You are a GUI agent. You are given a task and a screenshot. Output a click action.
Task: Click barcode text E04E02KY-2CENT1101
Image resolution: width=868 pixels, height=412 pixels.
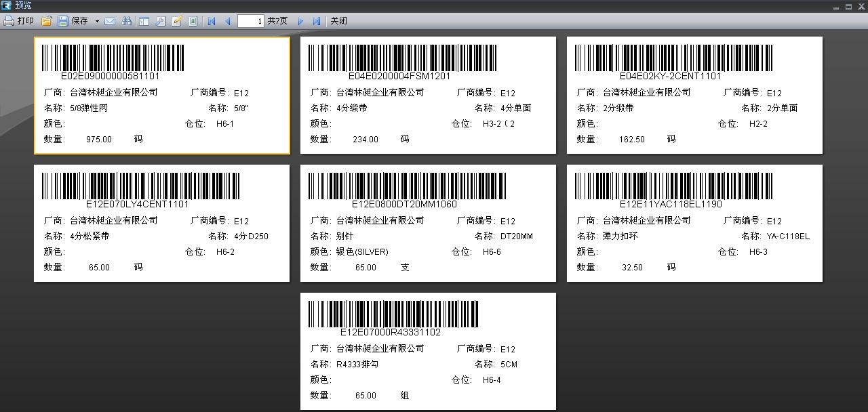pos(670,76)
